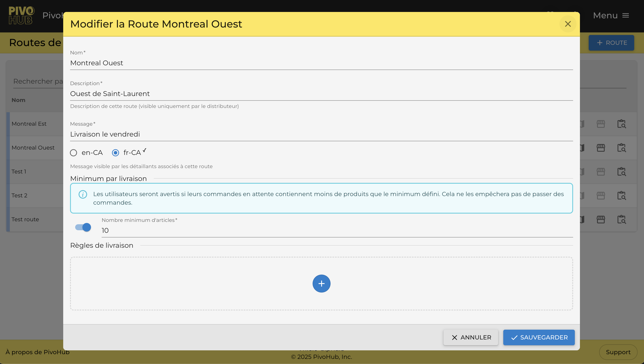Click the store icon in Test 2 row
Image resolution: width=644 pixels, height=364 pixels.
click(x=601, y=195)
